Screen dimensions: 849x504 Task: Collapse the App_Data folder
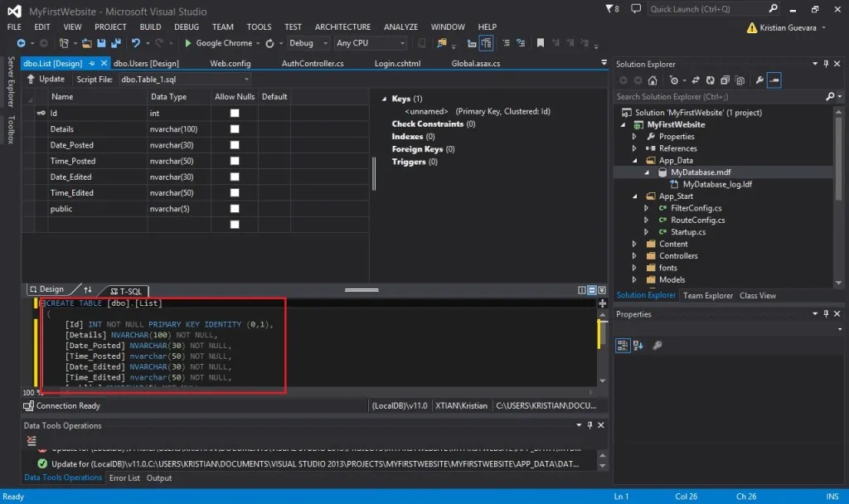point(634,161)
